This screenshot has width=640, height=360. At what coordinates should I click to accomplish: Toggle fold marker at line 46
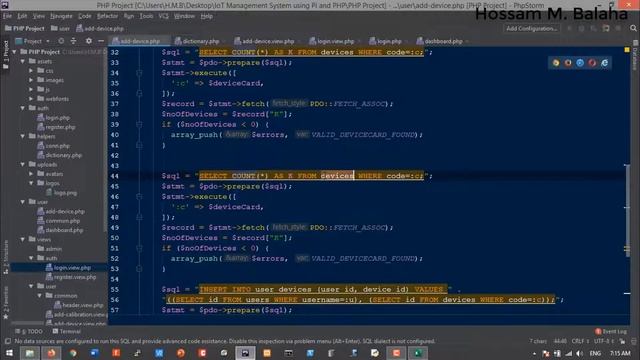coord(139,197)
